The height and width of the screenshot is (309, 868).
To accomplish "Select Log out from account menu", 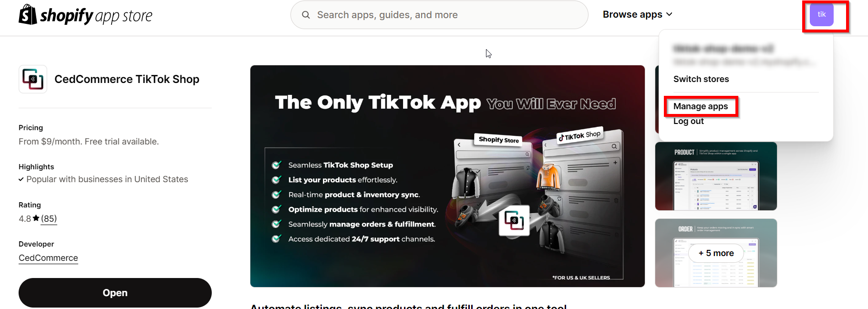I will click(688, 121).
